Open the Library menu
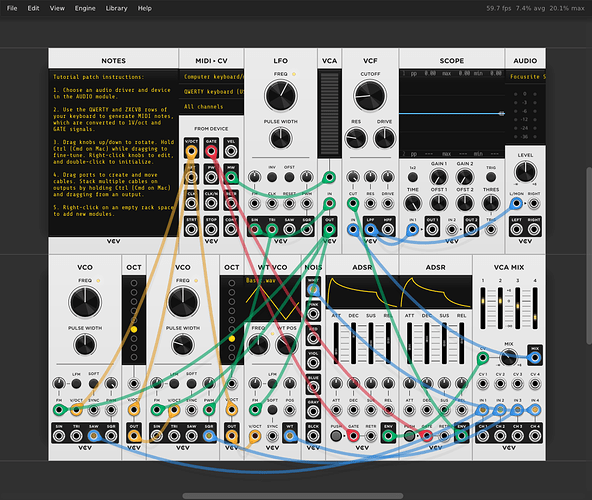 tap(116, 8)
